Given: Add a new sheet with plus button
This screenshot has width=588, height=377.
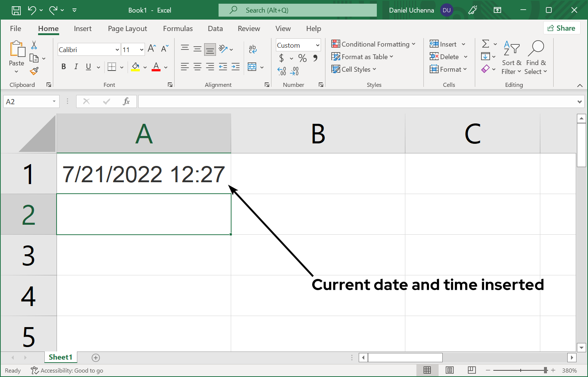Looking at the screenshot, I should pos(96,357).
